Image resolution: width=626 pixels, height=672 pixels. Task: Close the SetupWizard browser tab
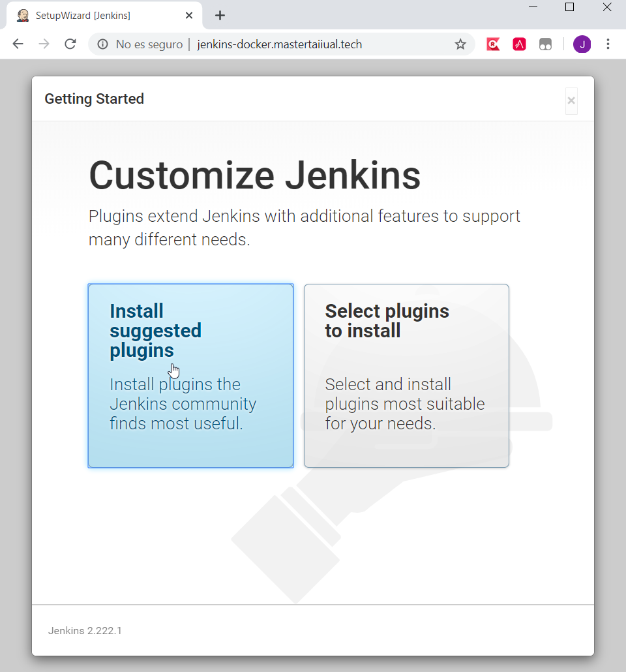pos(189,15)
